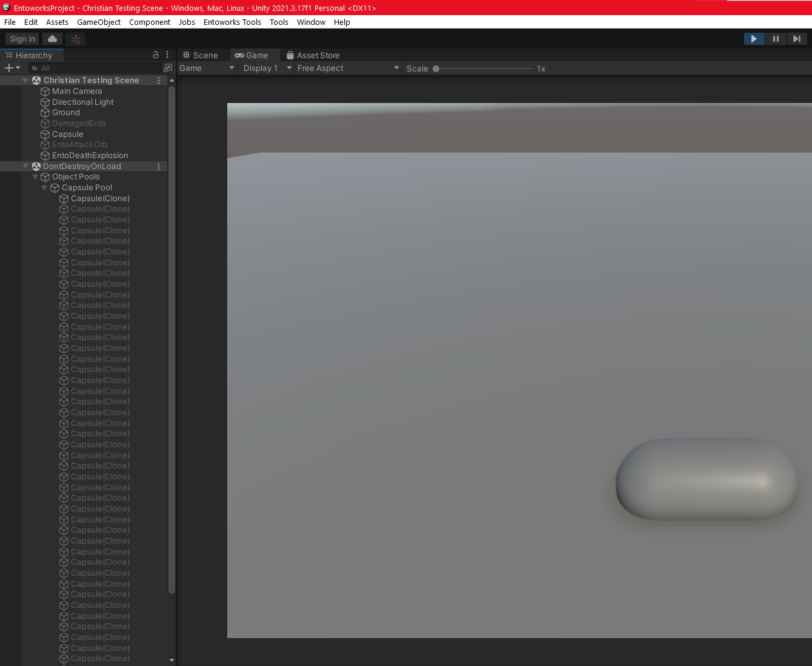This screenshot has height=666, width=812.
Task: Select the Ground object
Action: [65, 112]
